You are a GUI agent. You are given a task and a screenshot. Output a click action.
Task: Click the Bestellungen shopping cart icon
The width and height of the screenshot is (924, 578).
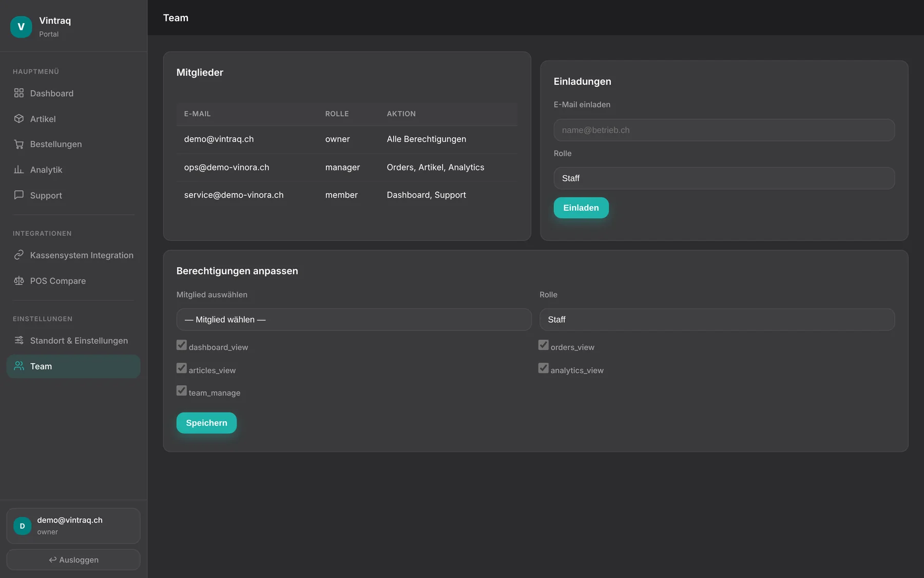click(x=19, y=144)
